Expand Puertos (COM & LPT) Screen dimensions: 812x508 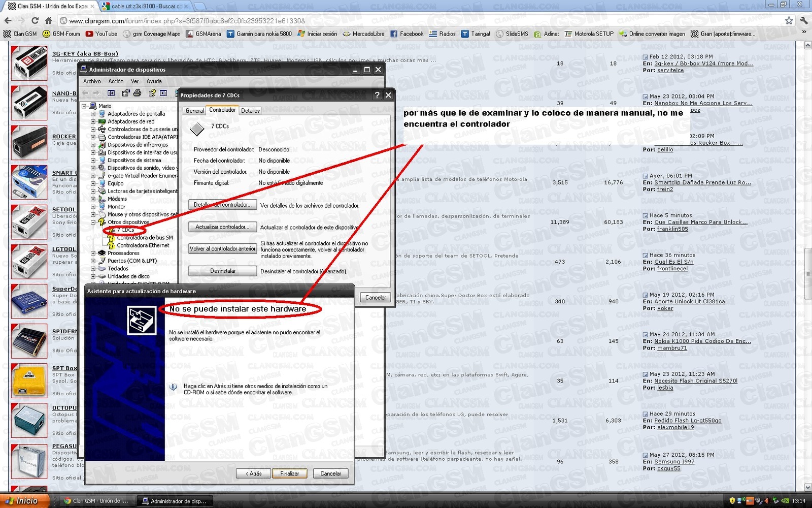click(x=93, y=261)
